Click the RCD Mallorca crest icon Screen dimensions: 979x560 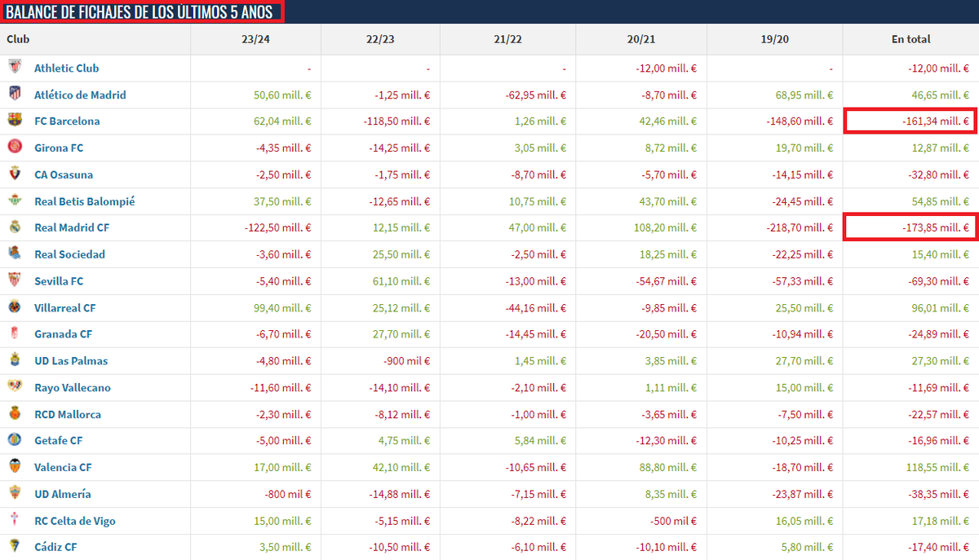(x=15, y=414)
